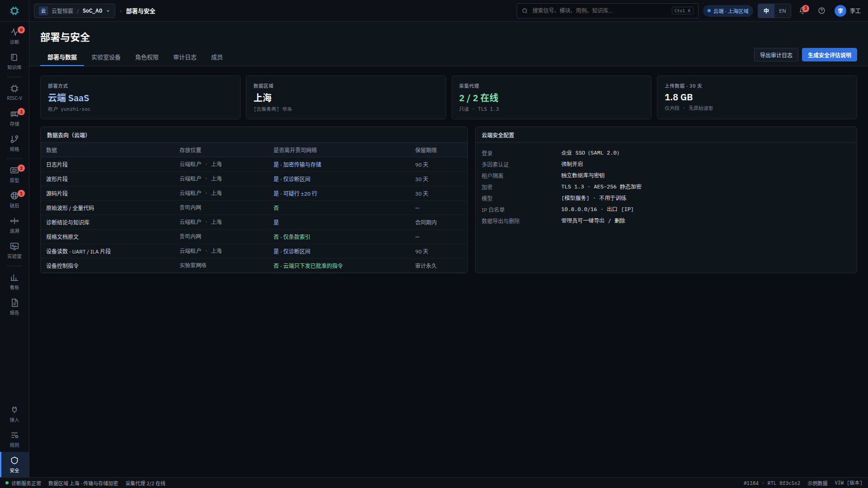
Task: Click the 10.8.0.0/16 IP whitelist value
Action: pos(597,209)
